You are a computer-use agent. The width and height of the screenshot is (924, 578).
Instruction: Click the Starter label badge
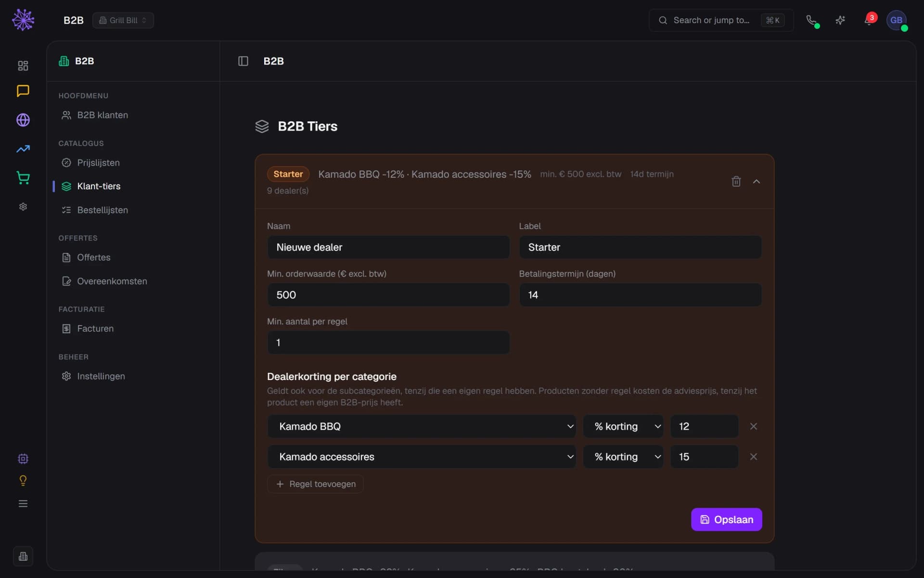click(288, 174)
